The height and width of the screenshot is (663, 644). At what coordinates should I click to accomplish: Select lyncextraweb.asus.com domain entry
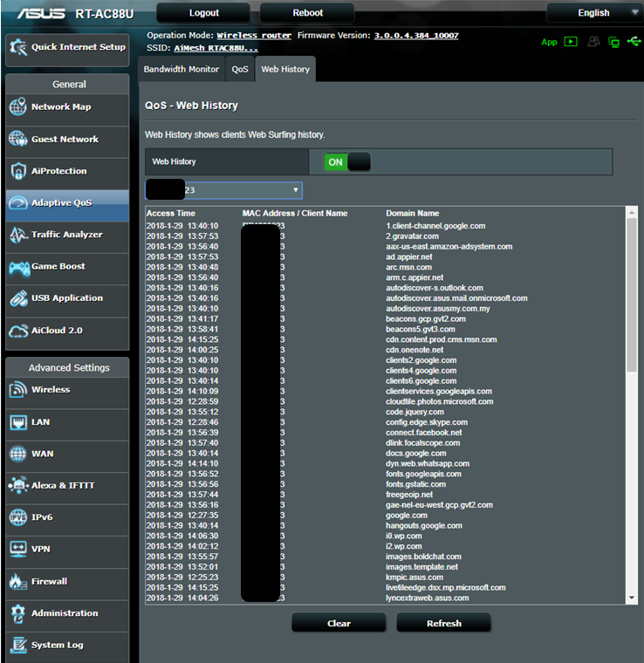click(427, 598)
